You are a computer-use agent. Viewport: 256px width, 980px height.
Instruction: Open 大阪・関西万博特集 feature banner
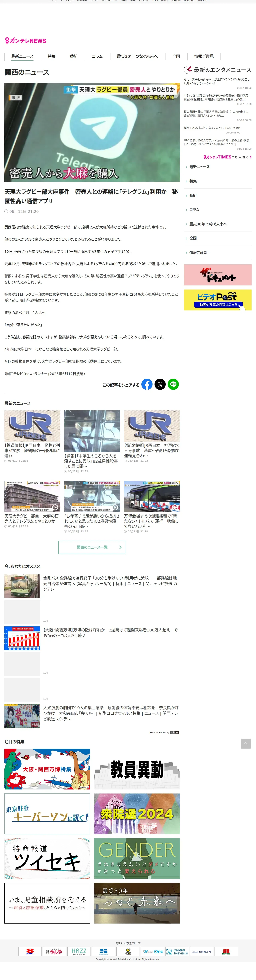point(47,769)
